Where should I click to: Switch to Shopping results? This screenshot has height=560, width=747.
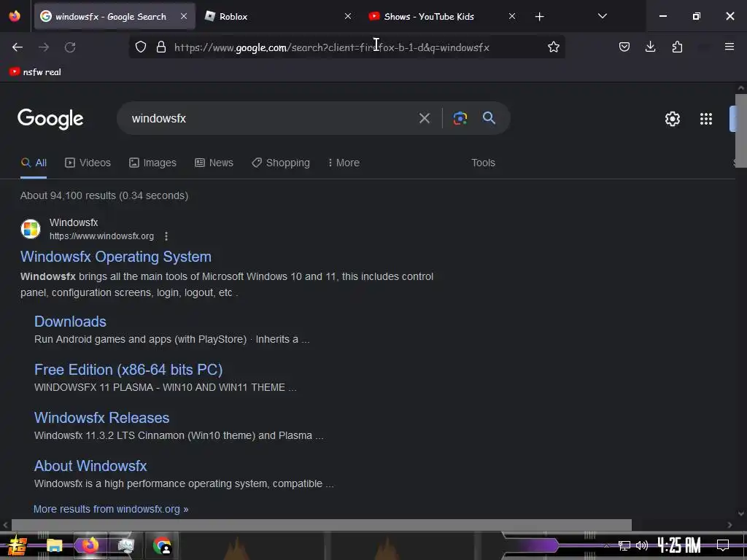point(281,163)
